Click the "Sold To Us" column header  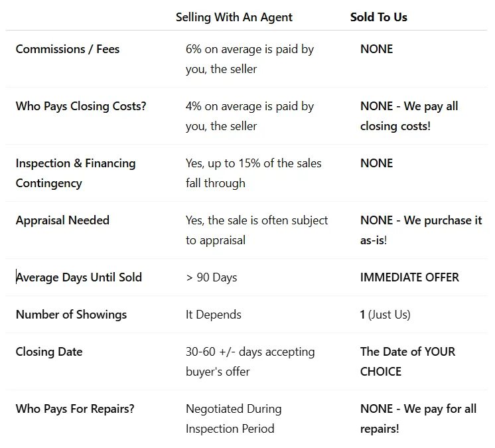tap(378, 17)
